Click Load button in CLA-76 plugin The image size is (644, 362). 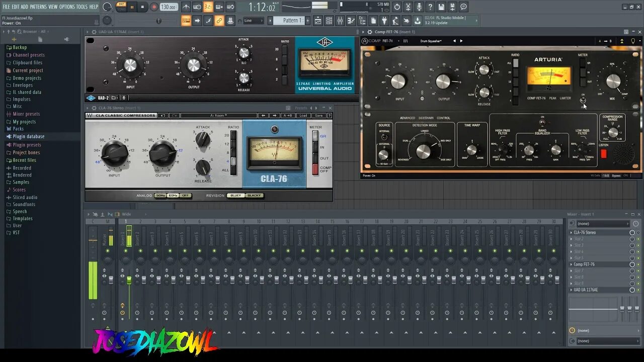point(303,116)
